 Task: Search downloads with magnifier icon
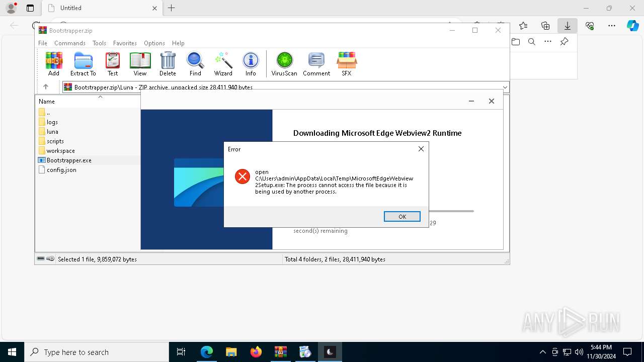[532, 42]
